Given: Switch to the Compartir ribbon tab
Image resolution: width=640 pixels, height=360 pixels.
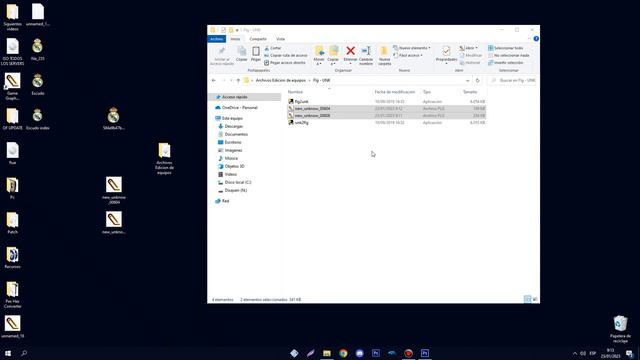Looking at the screenshot, I should point(258,39).
